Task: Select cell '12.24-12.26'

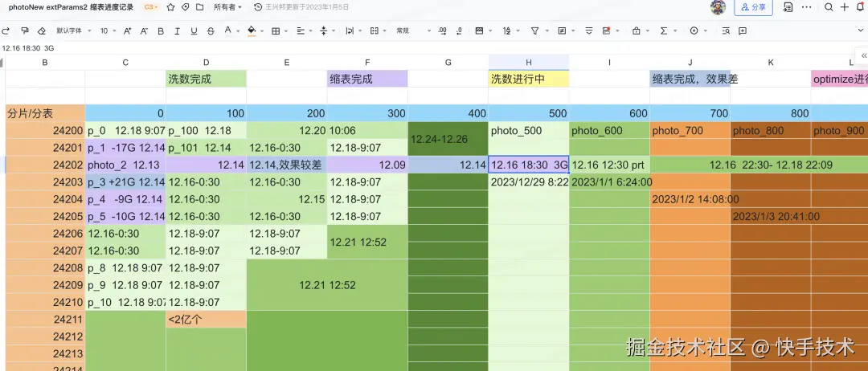Action: pyautogui.click(x=448, y=139)
